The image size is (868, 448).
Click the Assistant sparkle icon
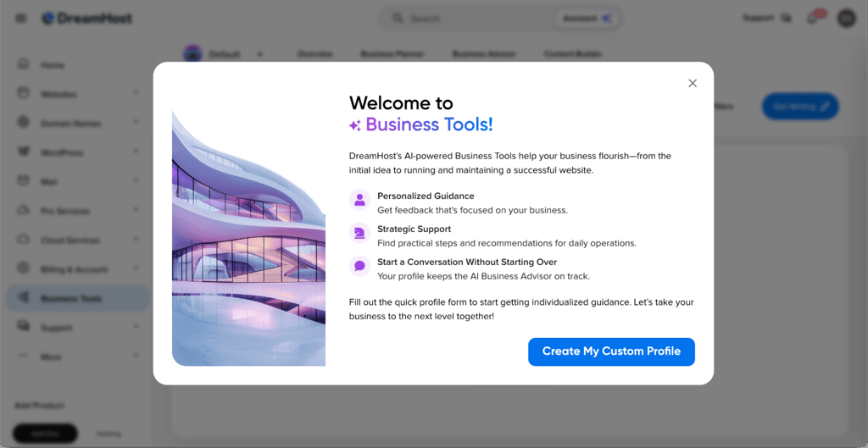click(607, 19)
